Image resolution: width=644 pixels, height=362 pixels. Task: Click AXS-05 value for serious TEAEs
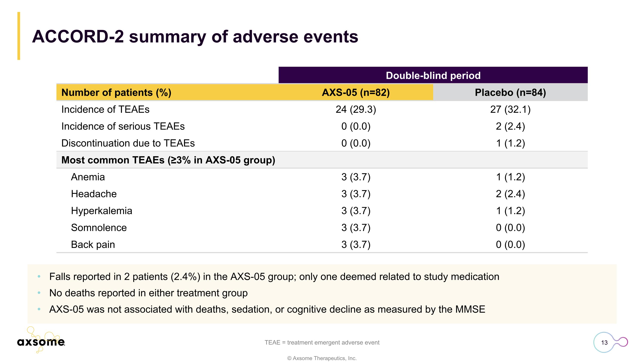[x=356, y=126]
